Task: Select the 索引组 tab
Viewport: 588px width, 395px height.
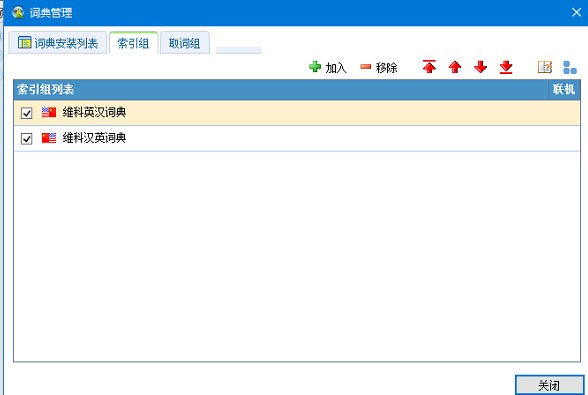Action: [x=134, y=43]
